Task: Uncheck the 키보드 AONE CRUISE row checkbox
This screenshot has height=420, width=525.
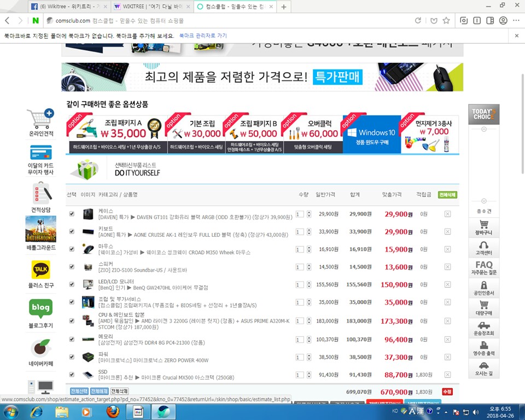Action: (x=72, y=231)
